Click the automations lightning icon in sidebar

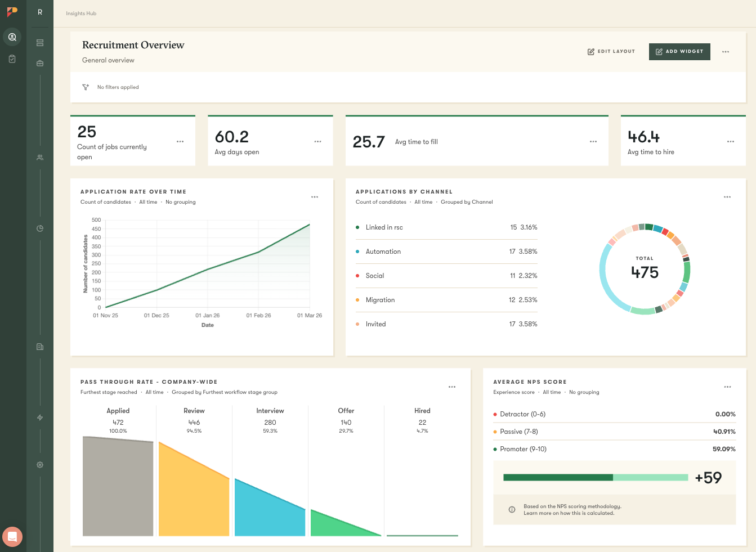click(x=39, y=418)
